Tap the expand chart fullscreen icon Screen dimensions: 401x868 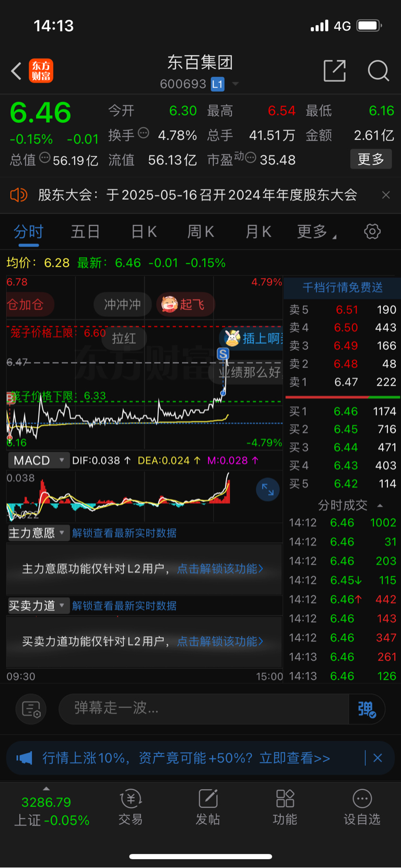pyautogui.click(x=268, y=490)
